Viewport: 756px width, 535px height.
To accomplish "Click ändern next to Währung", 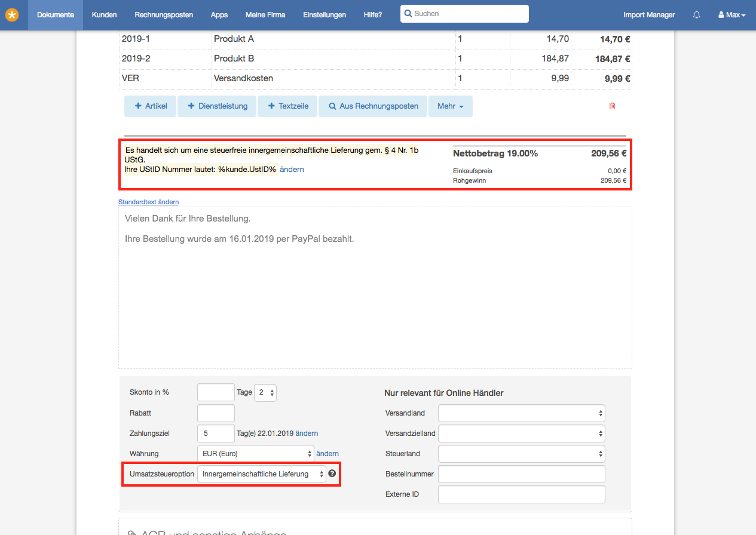I will pyautogui.click(x=328, y=454).
